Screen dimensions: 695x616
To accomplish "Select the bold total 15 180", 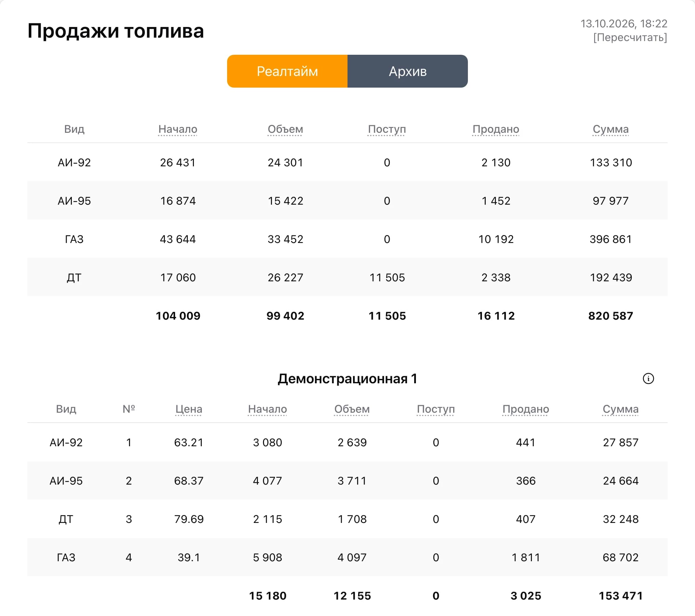I will point(267,596).
